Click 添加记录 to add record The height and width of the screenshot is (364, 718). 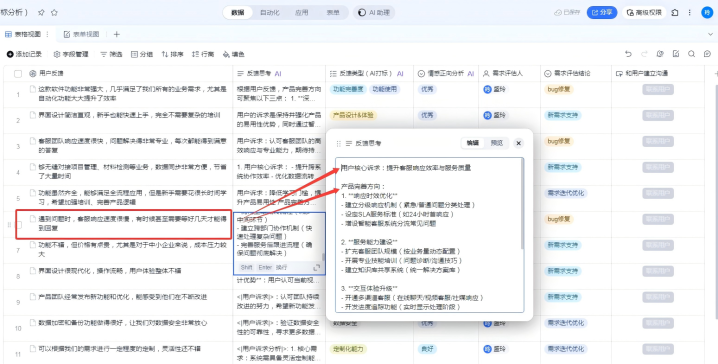pos(24,54)
